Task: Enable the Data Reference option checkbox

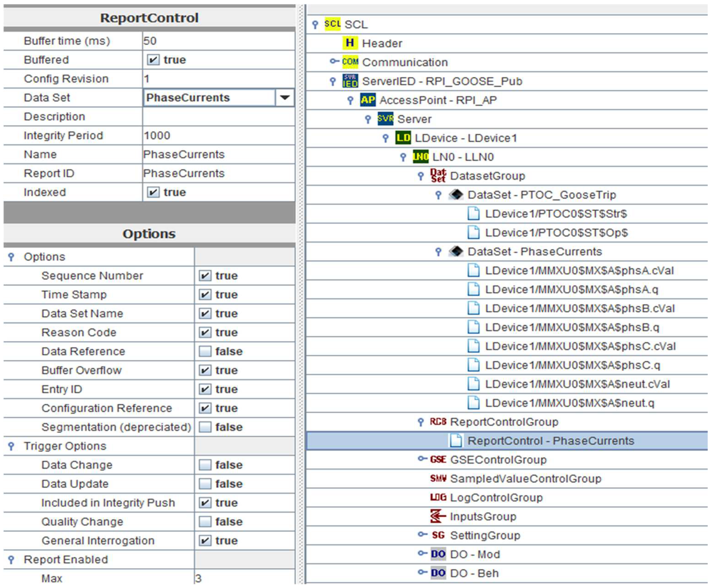Action: tap(205, 351)
